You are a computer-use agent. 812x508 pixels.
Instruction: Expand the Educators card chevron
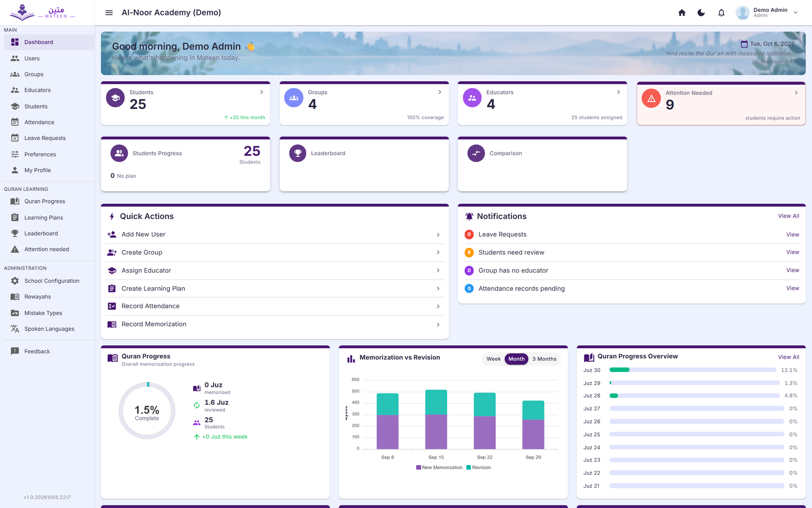[619, 92]
